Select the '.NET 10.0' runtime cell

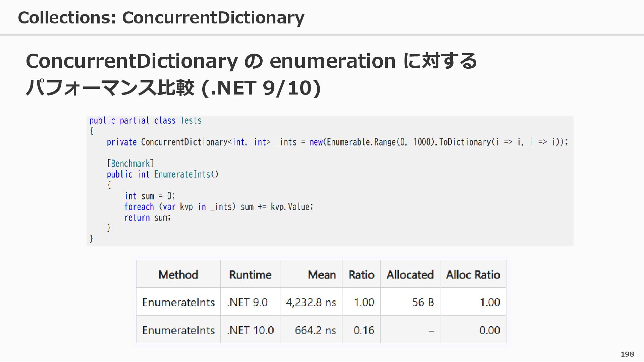250,330
